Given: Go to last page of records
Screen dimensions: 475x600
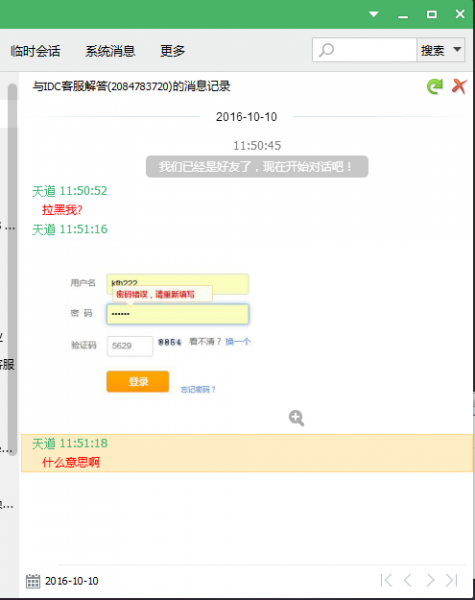Looking at the screenshot, I should tap(452, 580).
